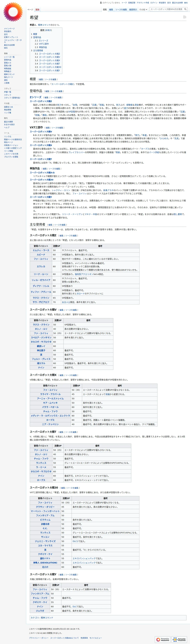Open スベロア・ジンネマン pilot link
Image resolution: width=190 pixels, height=644 pixels.
pyautogui.click(x=41, y=338)
